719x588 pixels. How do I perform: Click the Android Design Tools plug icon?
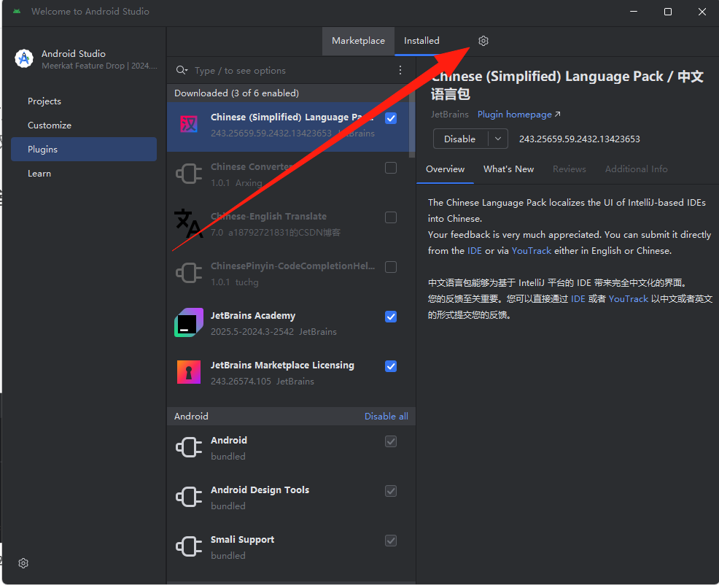188,497
